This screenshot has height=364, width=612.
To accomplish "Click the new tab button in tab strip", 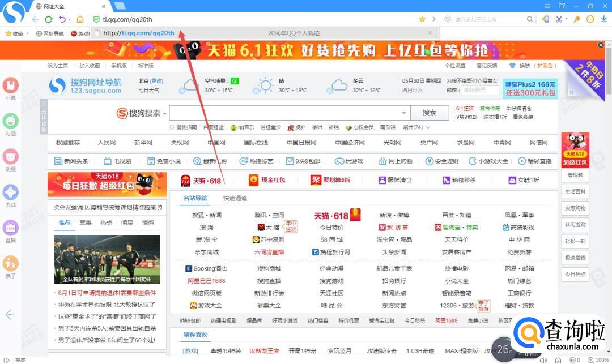I will [x=120, y=6].
